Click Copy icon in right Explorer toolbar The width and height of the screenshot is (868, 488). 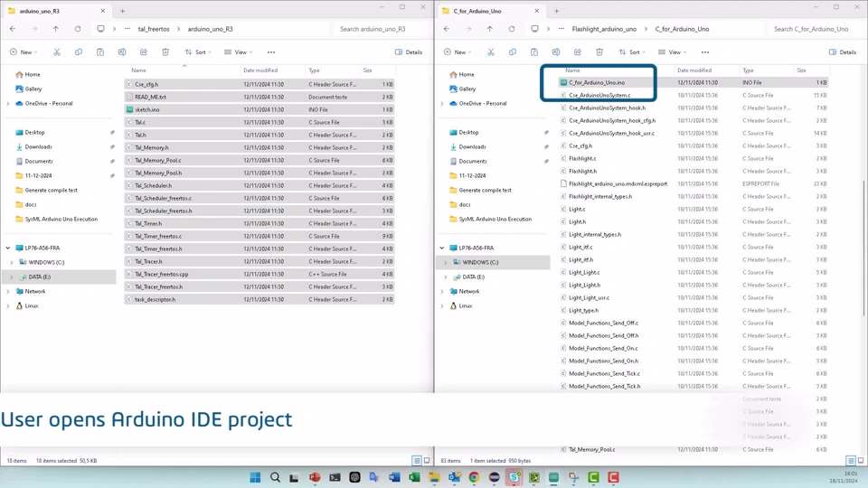pyautogui.click(x=512, y=52)
